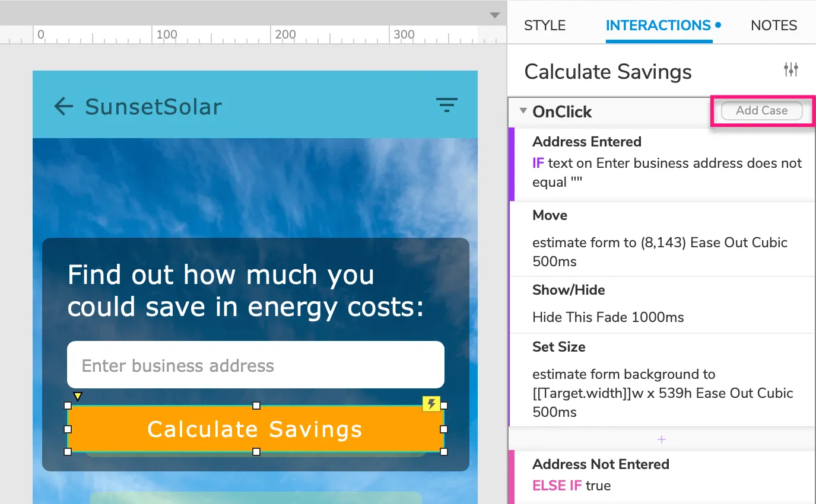Select the Address Entered case header
Image resolution: width=816 pixels, height=504 pixels.
(x=586, y=142)
